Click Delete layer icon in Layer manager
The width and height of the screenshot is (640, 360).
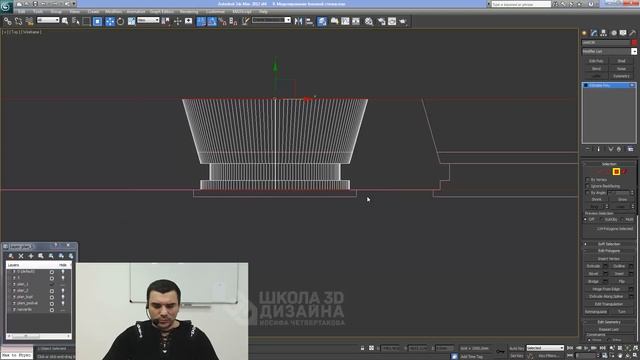tap(21, 256)
